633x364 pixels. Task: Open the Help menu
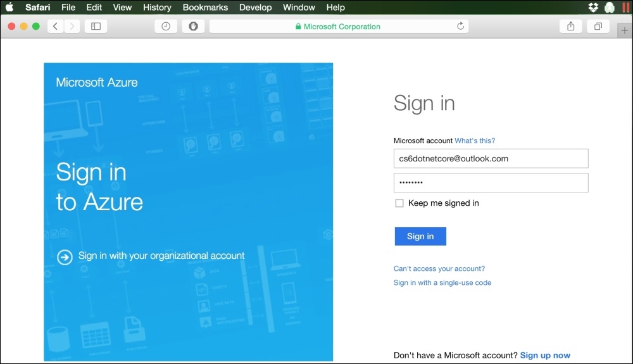(x=335, y=7)
